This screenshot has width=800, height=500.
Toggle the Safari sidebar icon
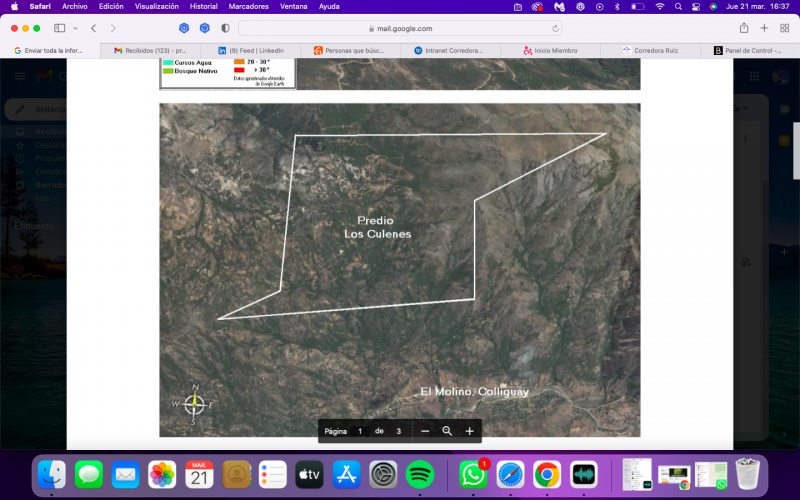tap(60, 28)
